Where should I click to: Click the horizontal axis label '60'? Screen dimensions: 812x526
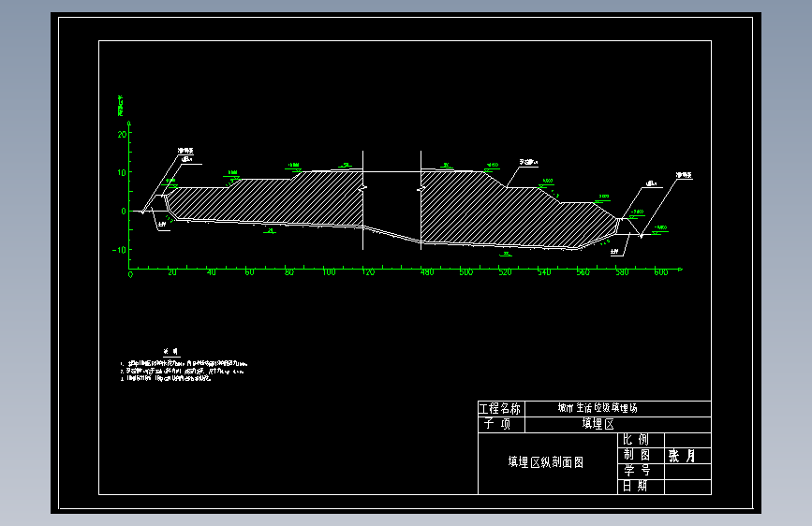point(250,272)
